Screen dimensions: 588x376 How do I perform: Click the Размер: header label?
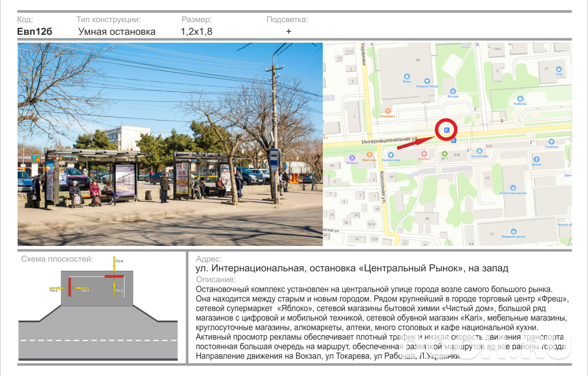196,20
